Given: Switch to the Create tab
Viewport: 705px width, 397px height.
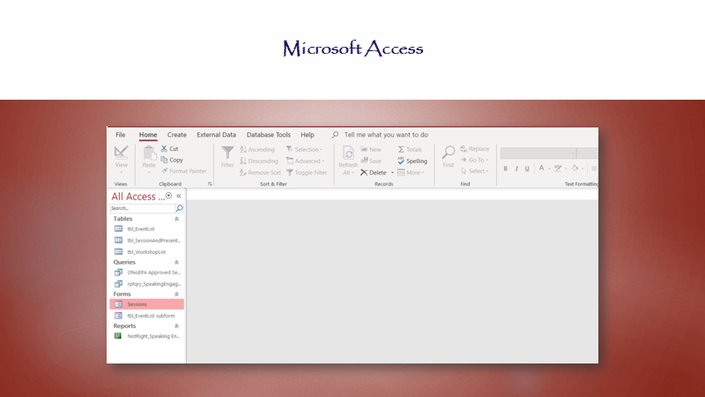Looking at the screenshot, I should point(177,135).
